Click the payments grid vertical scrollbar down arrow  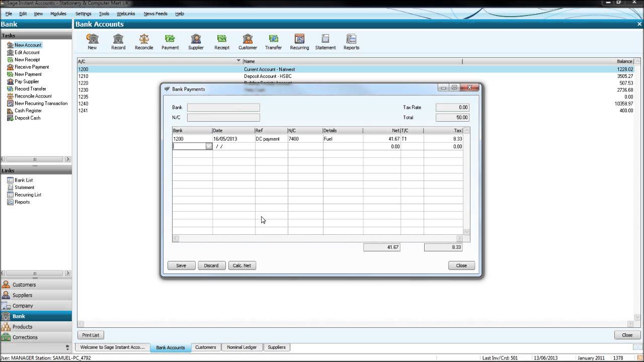tap(466, 232)
